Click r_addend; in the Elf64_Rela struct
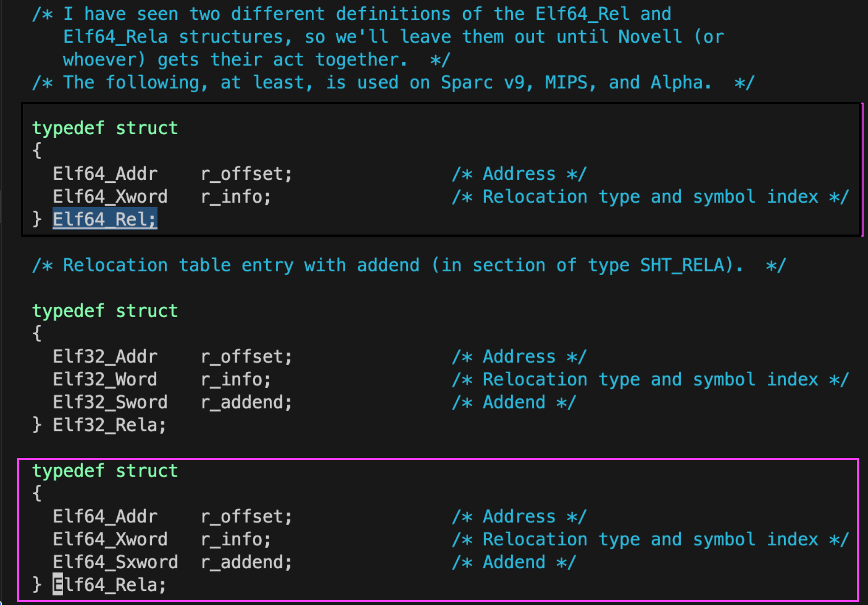The image size is (868, 605). pos(246,562)
